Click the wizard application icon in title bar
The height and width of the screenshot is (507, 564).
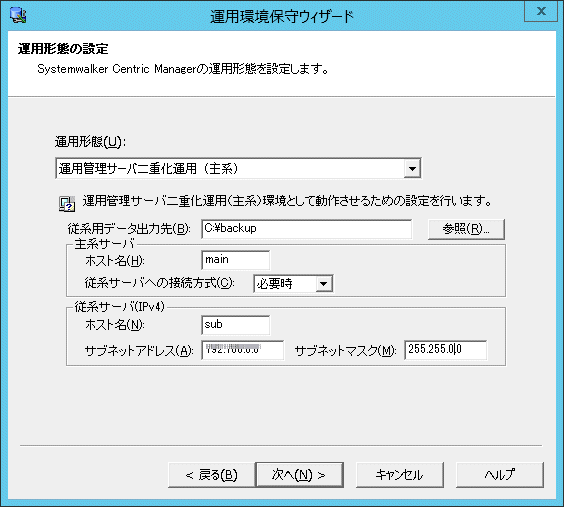(x=18, y=15)
